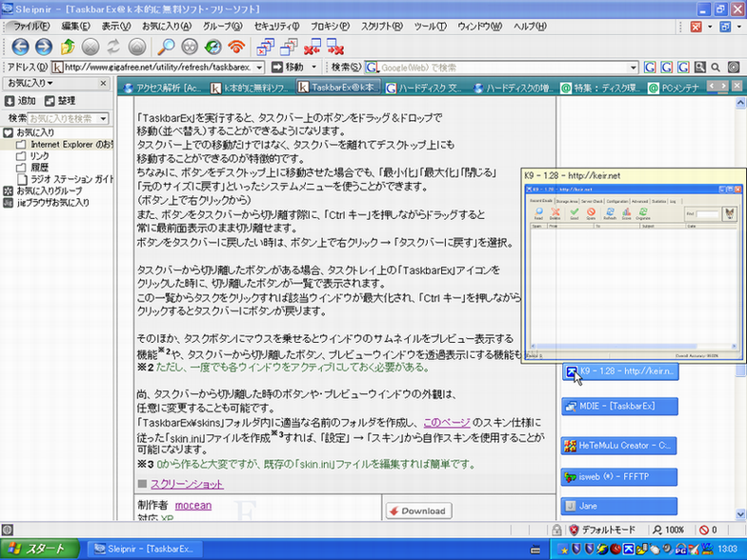Click the popup-blocked counter icon

point(704,530)
